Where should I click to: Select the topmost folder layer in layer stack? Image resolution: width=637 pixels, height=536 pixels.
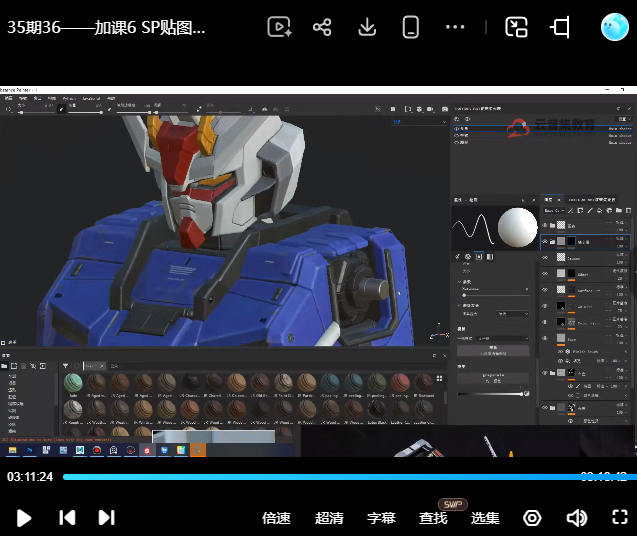[586, 225]
